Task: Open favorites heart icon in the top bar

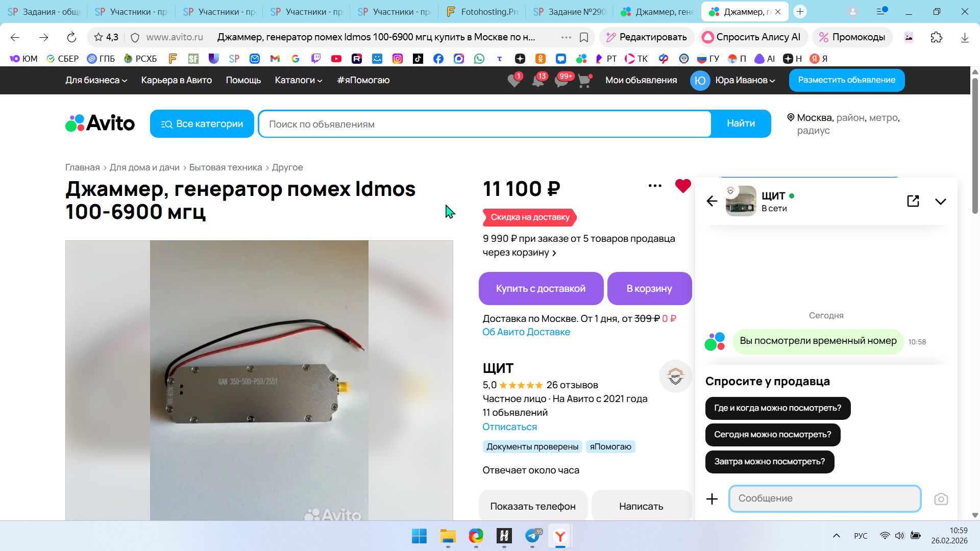Action: (x=514, y=81)
